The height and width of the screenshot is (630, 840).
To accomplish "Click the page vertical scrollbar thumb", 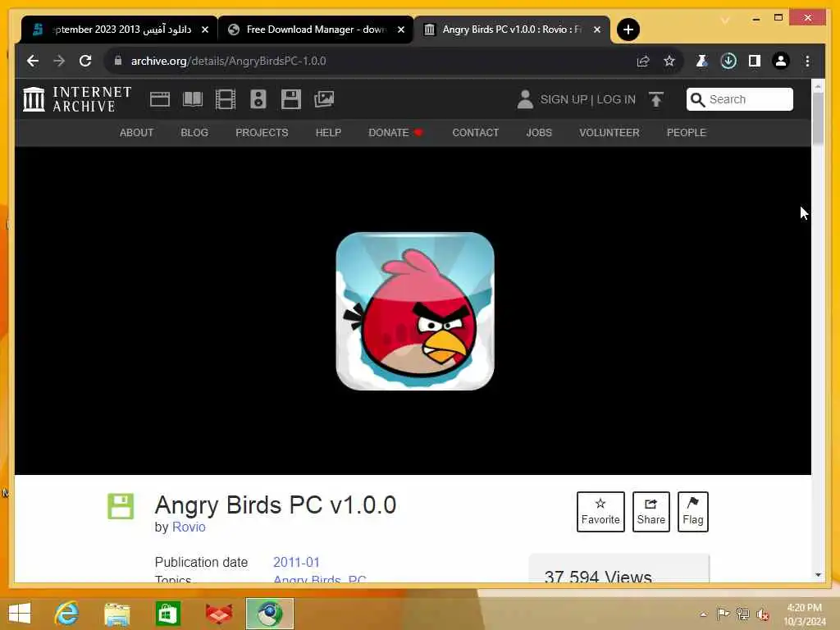I will 818,119.
